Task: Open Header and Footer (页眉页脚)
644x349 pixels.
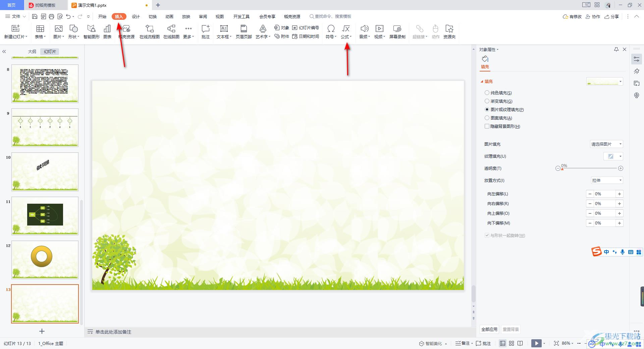Action: (x=244, y=32)
